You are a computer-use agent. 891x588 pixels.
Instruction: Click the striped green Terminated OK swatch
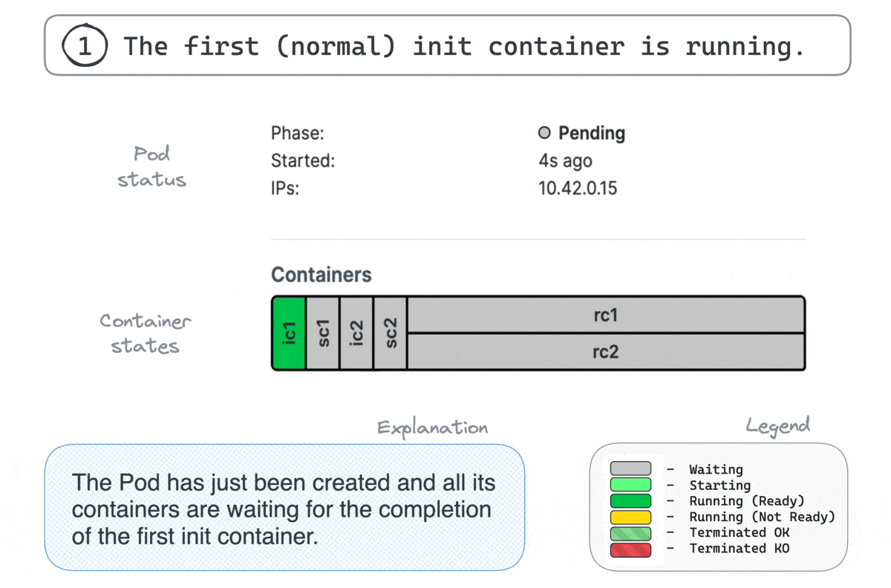pyautogui.click(x=630, y=533)
